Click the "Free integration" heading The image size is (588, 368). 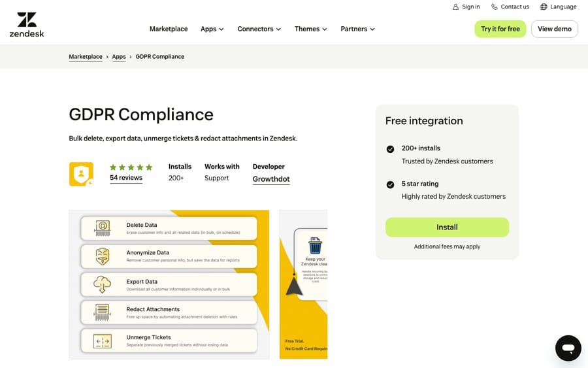click(424, 121)
